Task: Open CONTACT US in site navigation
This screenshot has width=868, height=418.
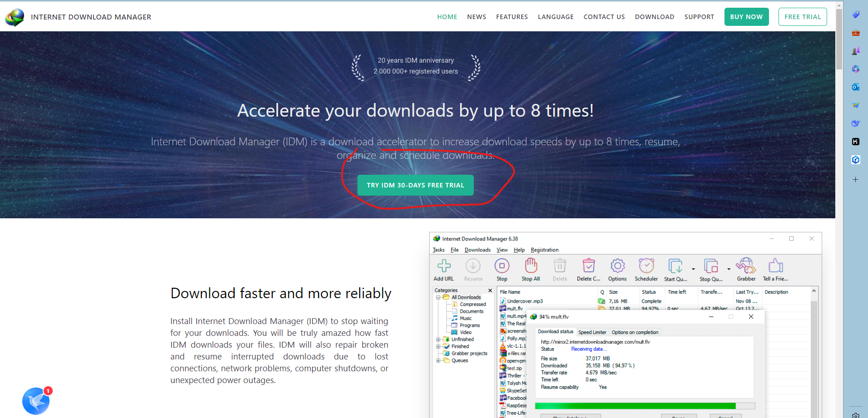Action: 604,17
